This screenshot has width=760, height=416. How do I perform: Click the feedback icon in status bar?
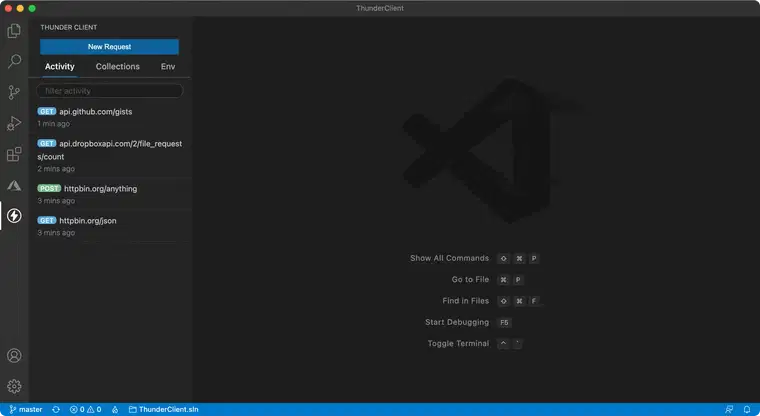728,410
